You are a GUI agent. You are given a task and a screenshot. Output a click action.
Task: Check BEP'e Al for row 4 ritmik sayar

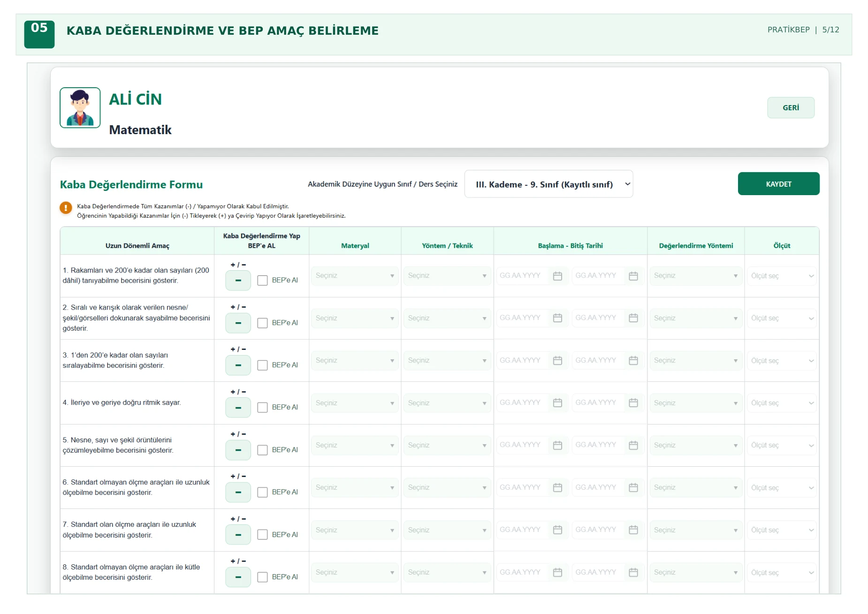pos(263,407)
